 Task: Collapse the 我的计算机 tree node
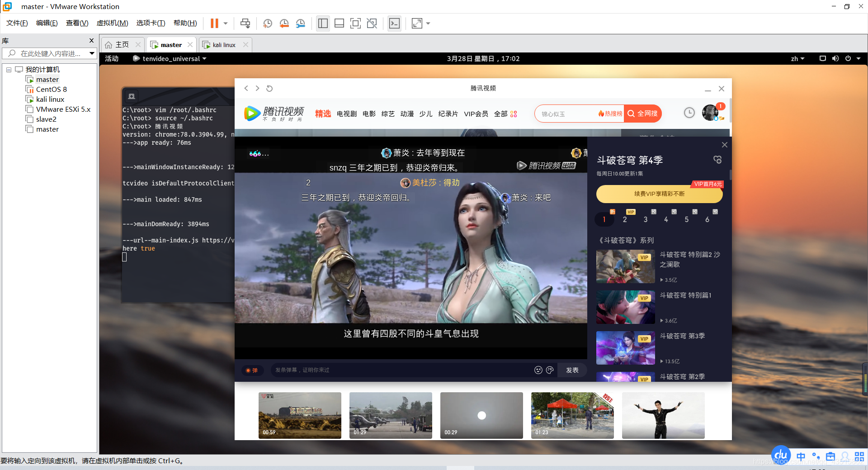(x=9, y=70)
